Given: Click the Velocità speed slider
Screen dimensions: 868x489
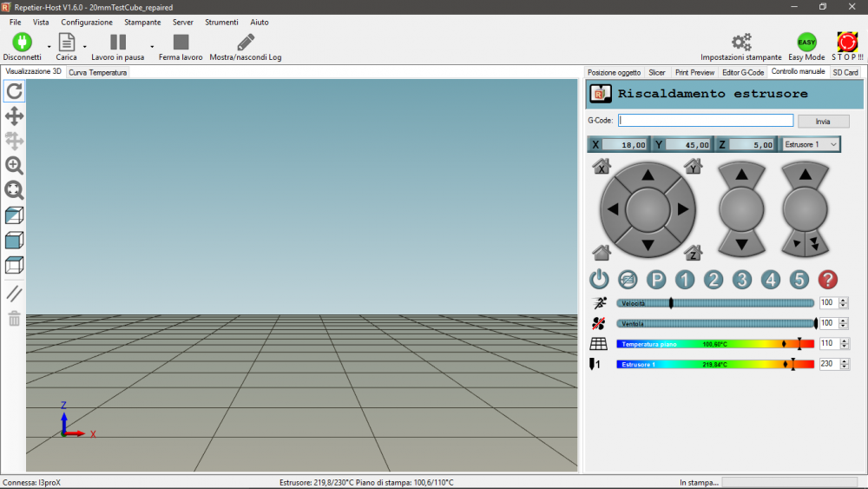Looking at the screenshot, I should point(715,303).
